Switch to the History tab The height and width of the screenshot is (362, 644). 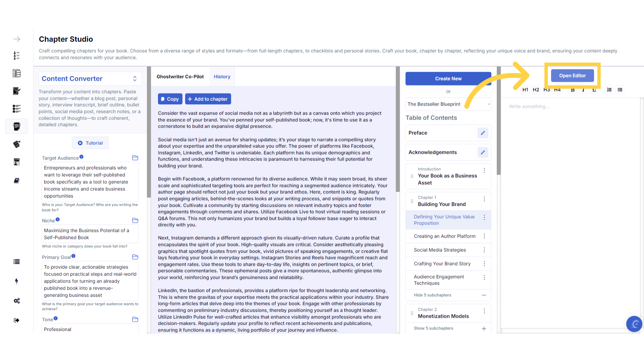coord(222,76)
